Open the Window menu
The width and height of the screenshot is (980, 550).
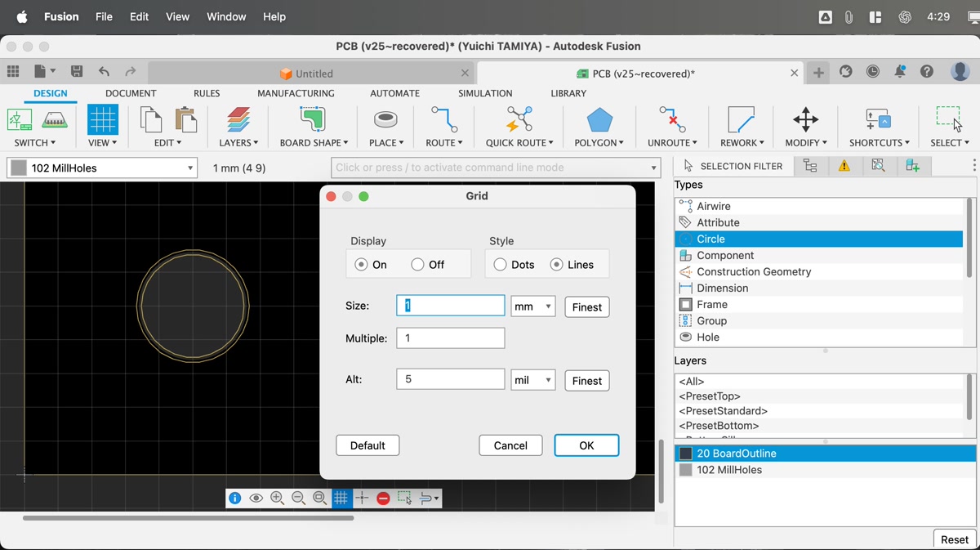(226, 16)
